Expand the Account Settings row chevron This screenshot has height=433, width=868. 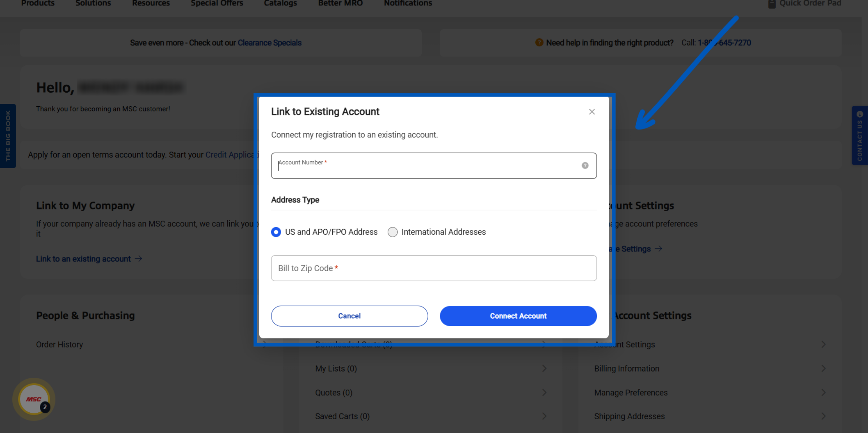coord(824,344)
